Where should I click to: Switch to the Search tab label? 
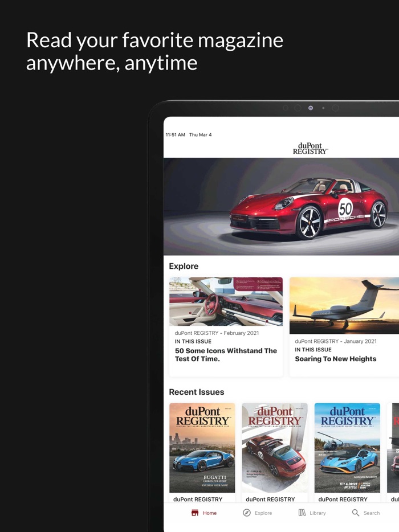coord(372,513)
